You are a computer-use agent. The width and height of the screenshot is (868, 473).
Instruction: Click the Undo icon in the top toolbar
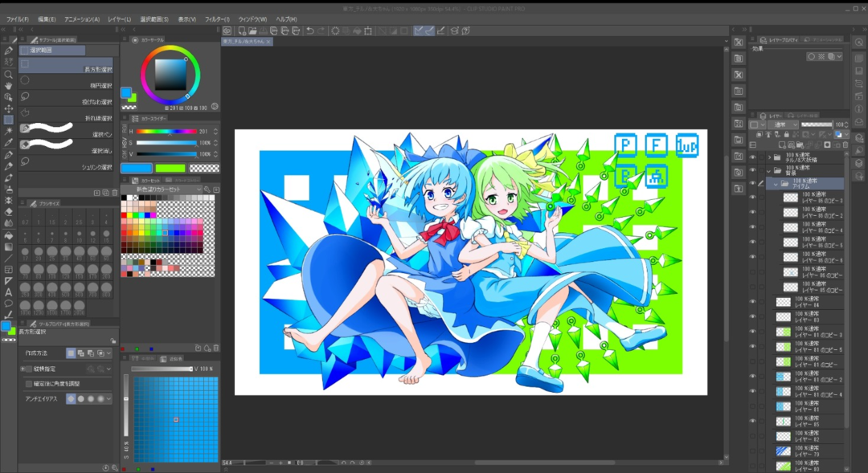(x=309, y=32)
